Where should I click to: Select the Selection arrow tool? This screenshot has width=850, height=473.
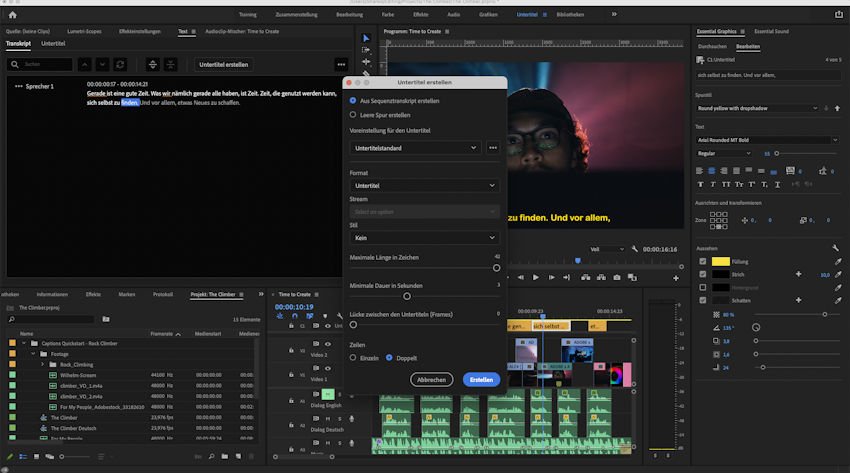(365, 38)
